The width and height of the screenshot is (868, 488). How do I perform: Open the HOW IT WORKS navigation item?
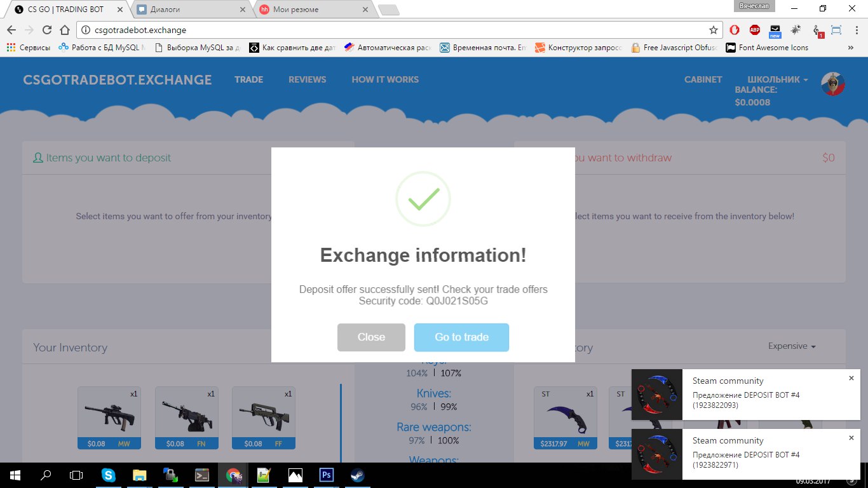385,79
